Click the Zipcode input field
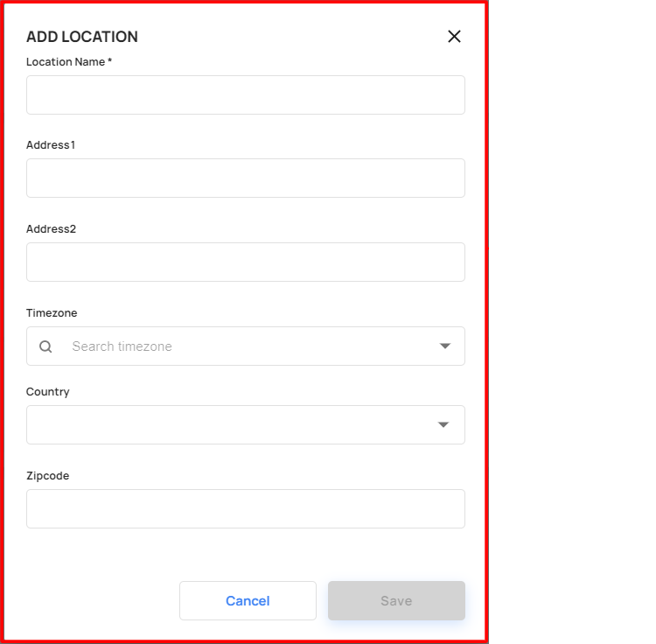656x644 pixels. coord(246,509)
